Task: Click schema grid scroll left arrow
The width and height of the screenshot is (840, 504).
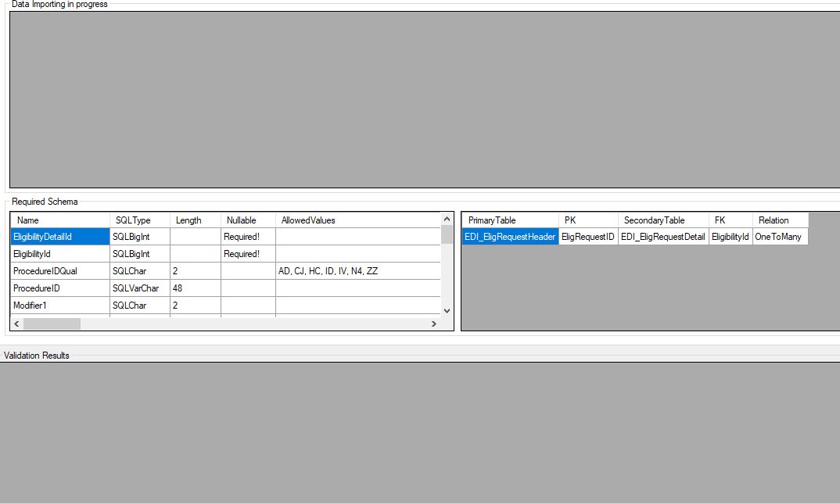Action: (x=16, y=323)
